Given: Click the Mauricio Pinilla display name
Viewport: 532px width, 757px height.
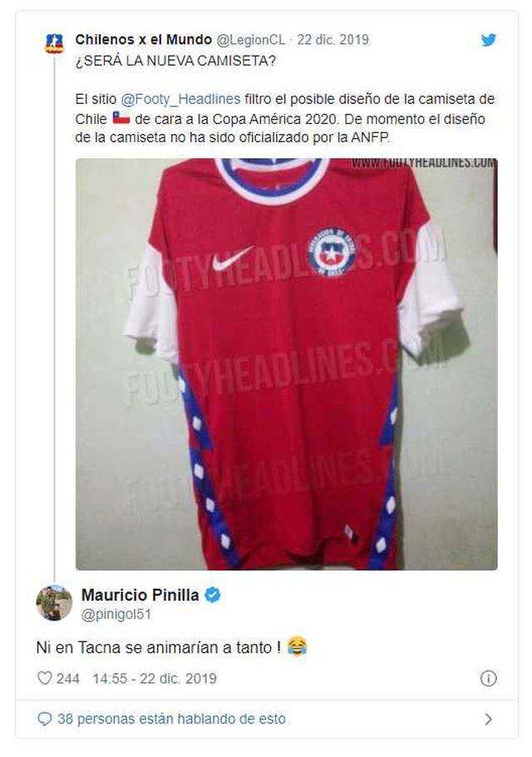Looking at the screenshot, I should [x=141, y=595].
